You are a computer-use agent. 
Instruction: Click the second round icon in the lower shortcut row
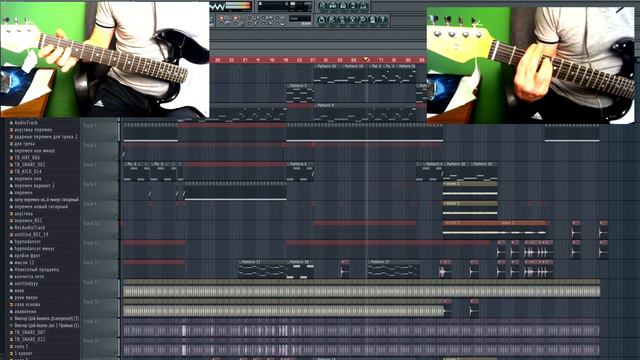(x=331, y=20)
